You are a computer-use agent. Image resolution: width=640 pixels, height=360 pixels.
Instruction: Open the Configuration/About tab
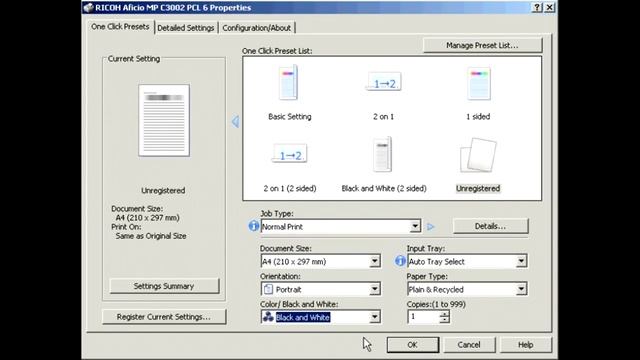point(256,28)
